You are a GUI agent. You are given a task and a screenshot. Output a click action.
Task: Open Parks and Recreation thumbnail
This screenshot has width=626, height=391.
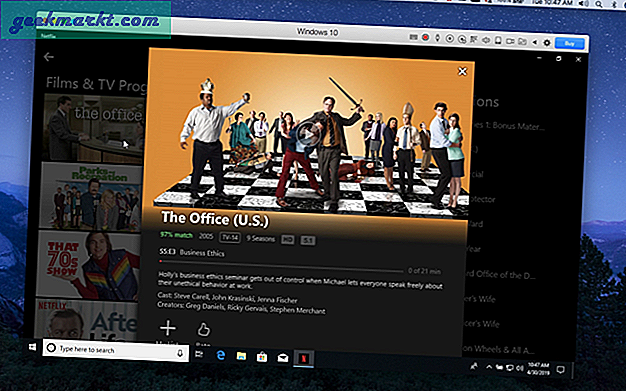(91, 196)
